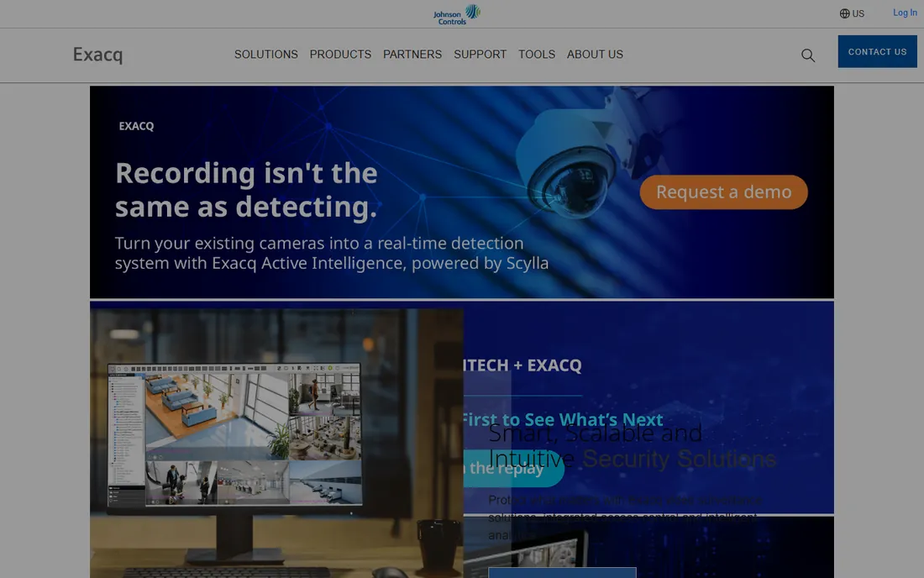Click the Log In link

click(x=905, y=13)
